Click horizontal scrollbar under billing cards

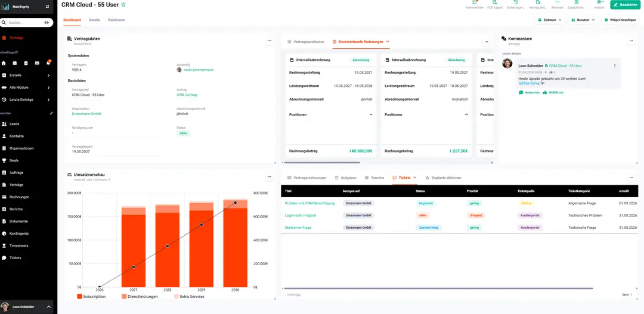[x=323, y=163]
